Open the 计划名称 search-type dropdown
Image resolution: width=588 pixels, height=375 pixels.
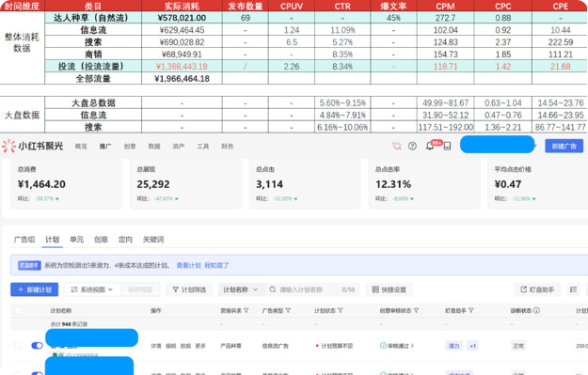pyautogui.click(x=241, y=289)
